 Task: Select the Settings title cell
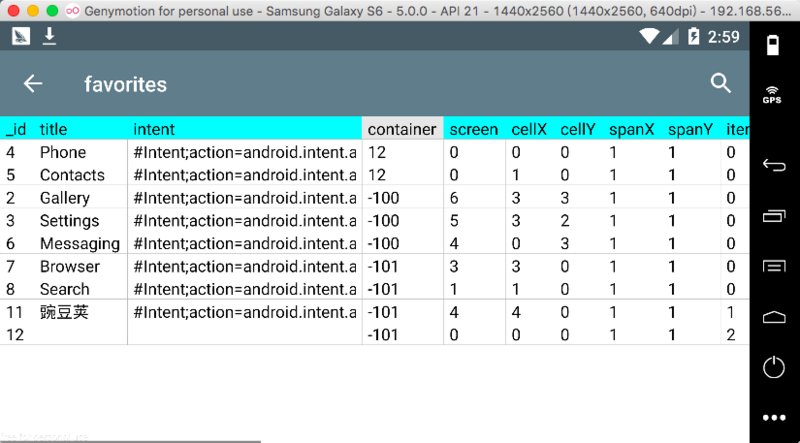tap(69, 220)
